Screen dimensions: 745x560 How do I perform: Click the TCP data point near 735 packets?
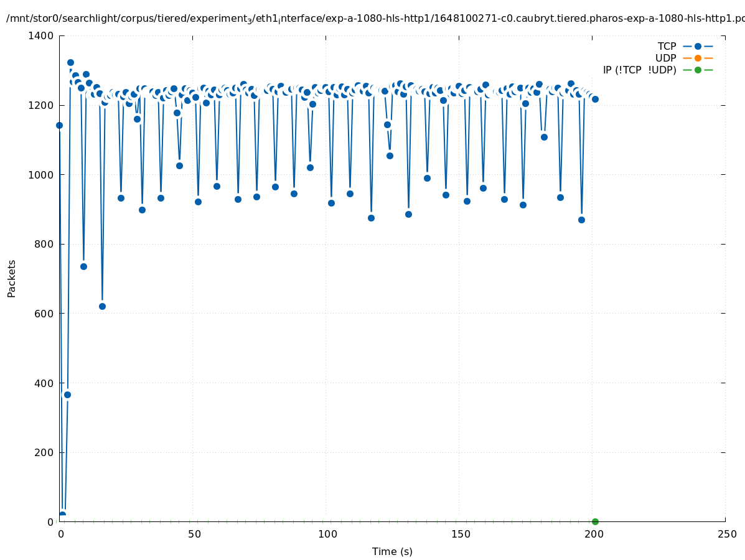[x=83, y=266]
